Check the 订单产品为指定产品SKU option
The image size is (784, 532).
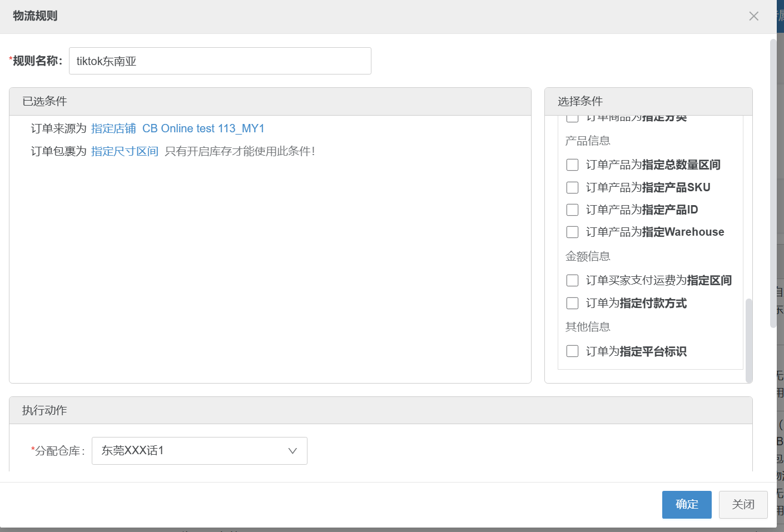pos(572,187)
